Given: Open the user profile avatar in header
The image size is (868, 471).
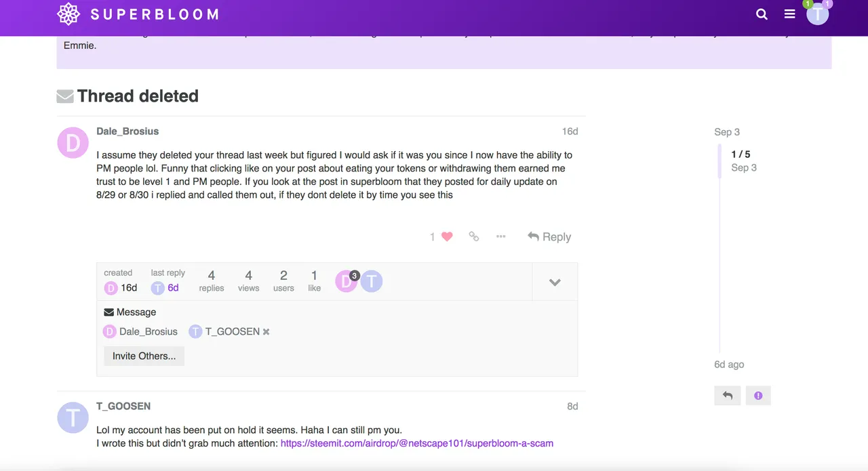Looking at the screenshot, I should tap(818, 14).
